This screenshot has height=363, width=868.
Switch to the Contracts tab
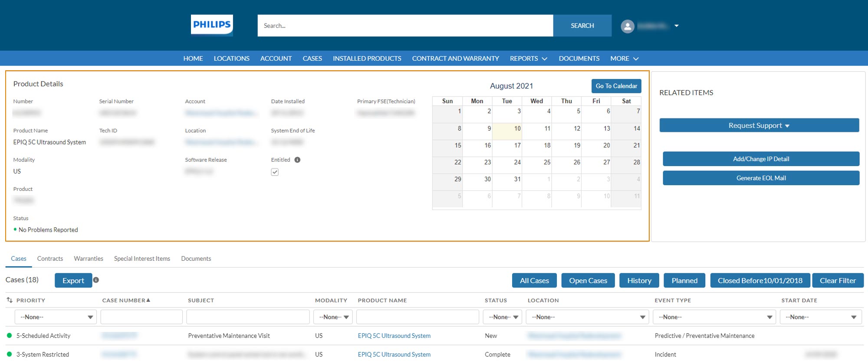click(x=50, y=258)
